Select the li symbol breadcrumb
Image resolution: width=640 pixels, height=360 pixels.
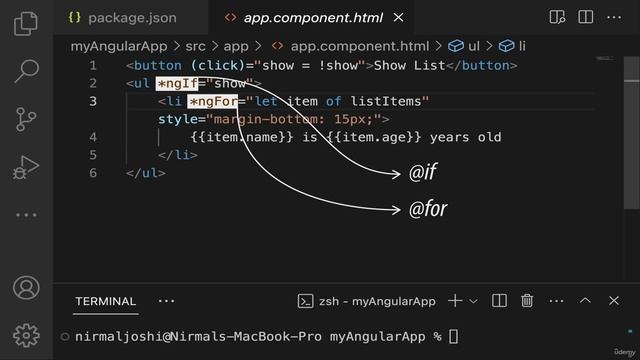tap(512, 46)
